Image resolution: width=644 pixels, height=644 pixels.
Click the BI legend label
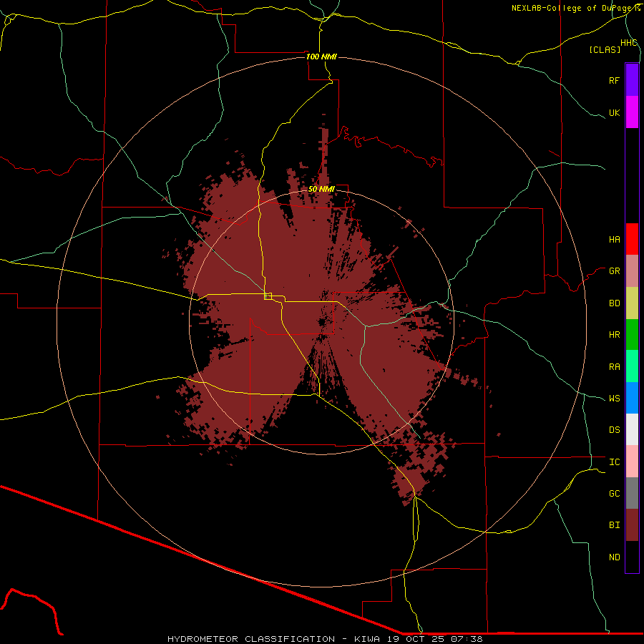pyautogui.click(x=614, y=525)
